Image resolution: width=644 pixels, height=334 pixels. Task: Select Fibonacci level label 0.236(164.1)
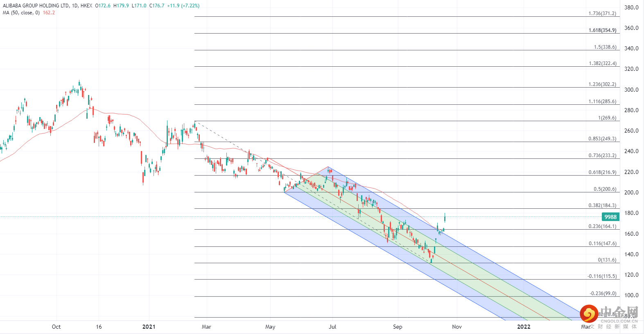coord(602,226)
